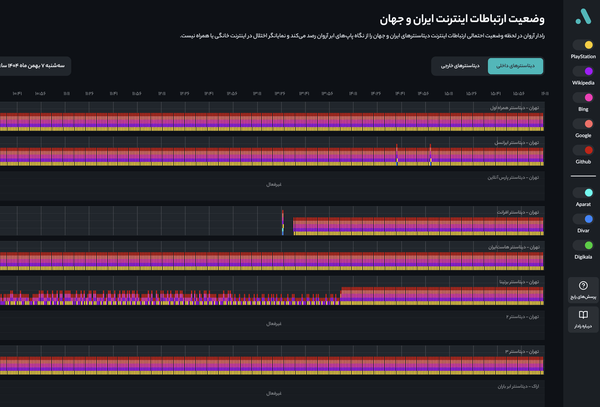Click the unstable region of the Respina chart
Image resolution: width=600 pixels, height=407 pixels.
(170, 297)
